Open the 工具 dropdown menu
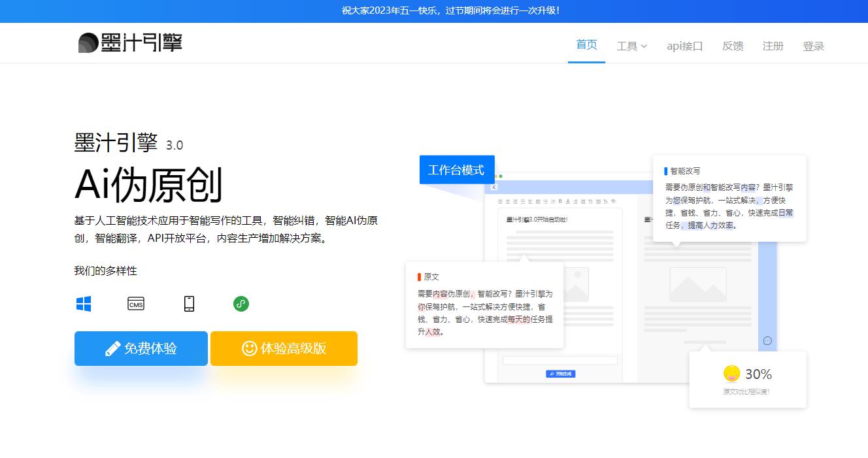This screenshot has height=458, width=868. (x=631, y=45)
